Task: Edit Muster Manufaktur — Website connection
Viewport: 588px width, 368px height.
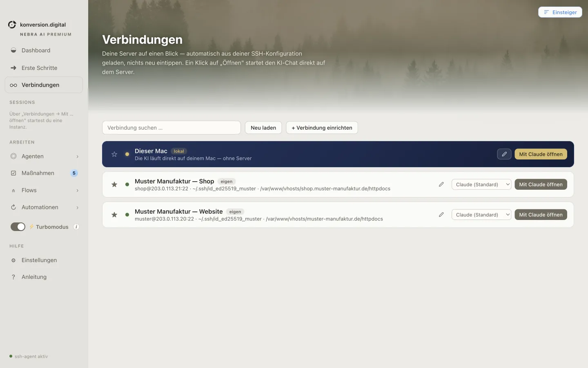Action: 441,215
